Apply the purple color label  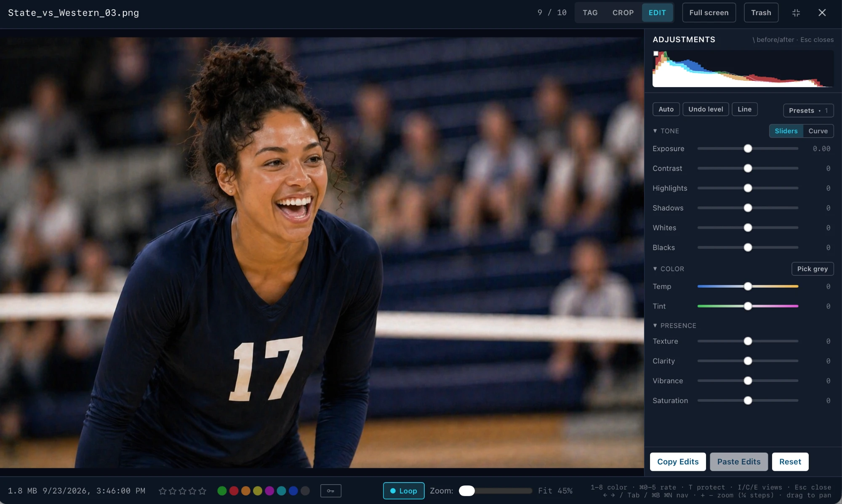coord(269,491)
